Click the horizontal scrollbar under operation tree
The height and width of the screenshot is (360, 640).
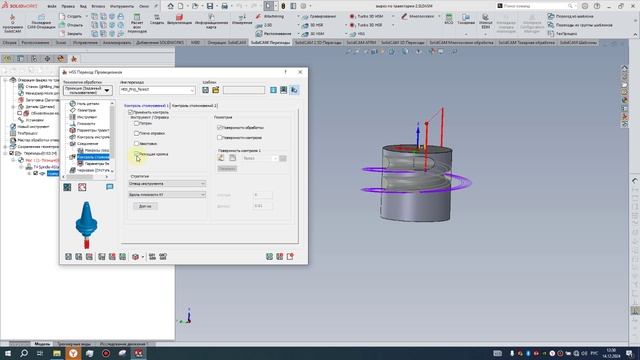click(x=85, y=177)
